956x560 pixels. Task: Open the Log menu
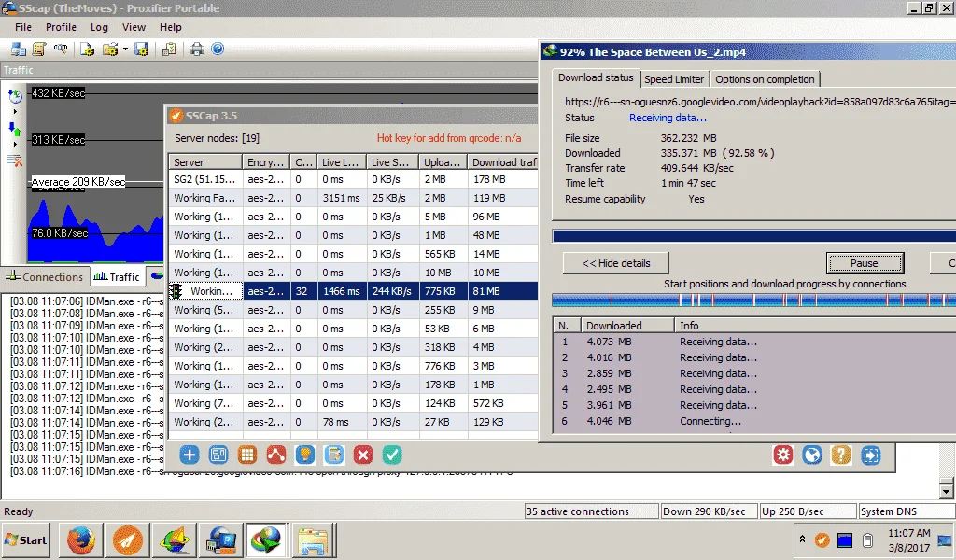(x=99, y=27)
